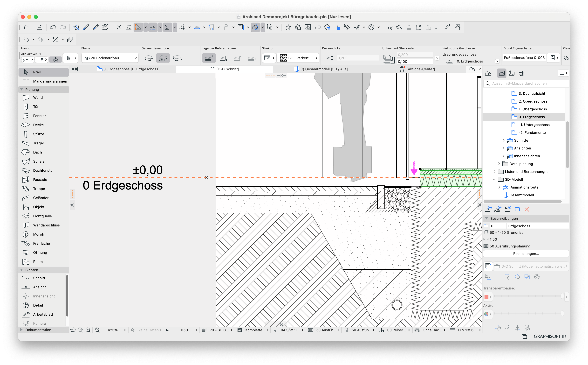Toggle grid snap in toolbar
Screen dimensions: 588x365
point(182,27)
